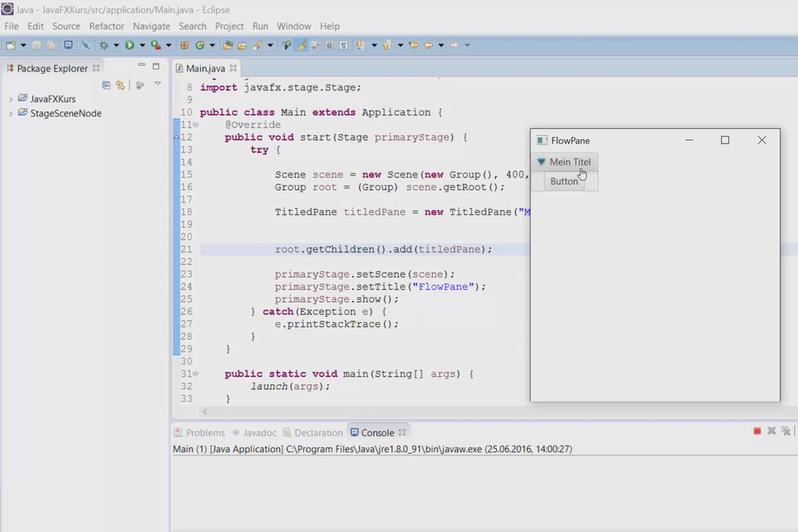
Task: Open the Run dropdown arrow
Action: click(143, 45)
